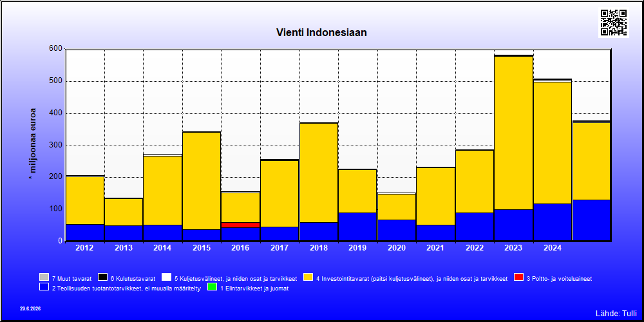644x322 pixels.
Task: Click the source text Lähde: Tulli
Action: [616, 314]
